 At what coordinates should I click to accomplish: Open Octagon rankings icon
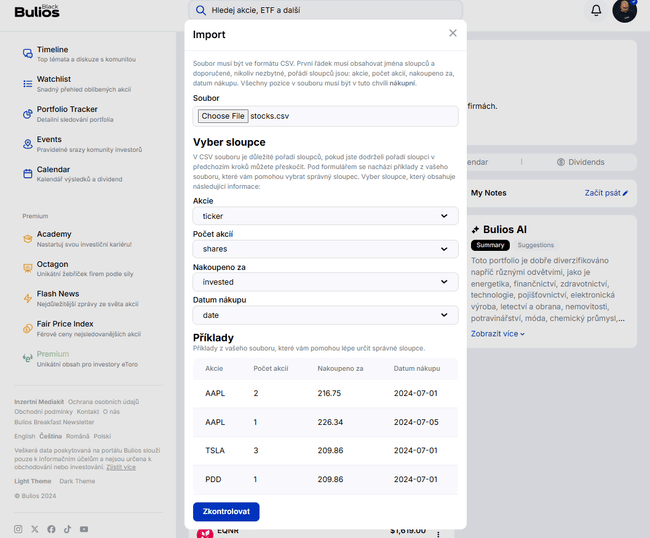click(x=28, y=269)
